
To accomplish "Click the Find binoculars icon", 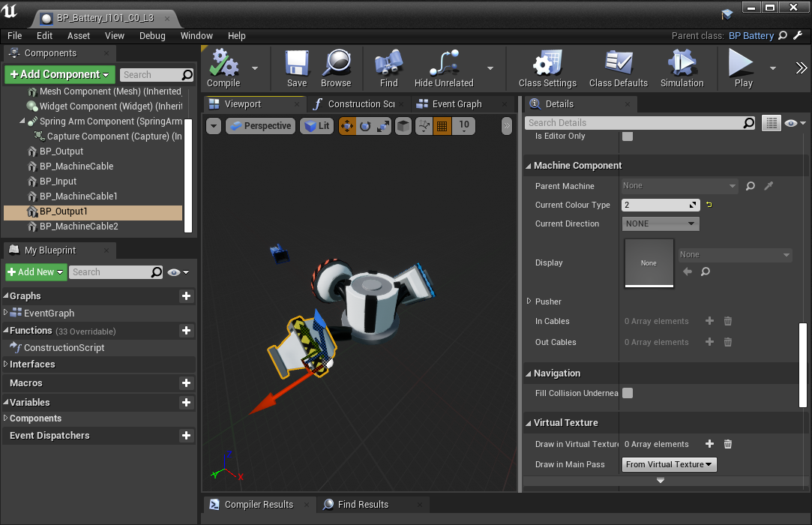I will (388, 64).
